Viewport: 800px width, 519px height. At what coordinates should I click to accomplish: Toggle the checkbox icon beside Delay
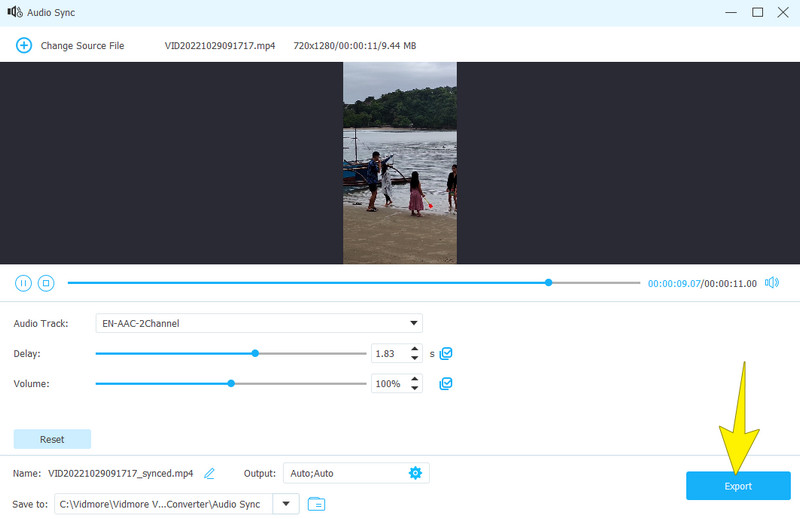coord(446,353)
